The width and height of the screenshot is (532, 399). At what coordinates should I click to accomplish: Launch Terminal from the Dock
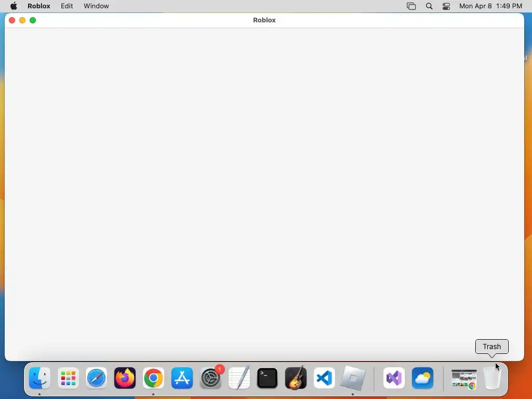point(268,378)
